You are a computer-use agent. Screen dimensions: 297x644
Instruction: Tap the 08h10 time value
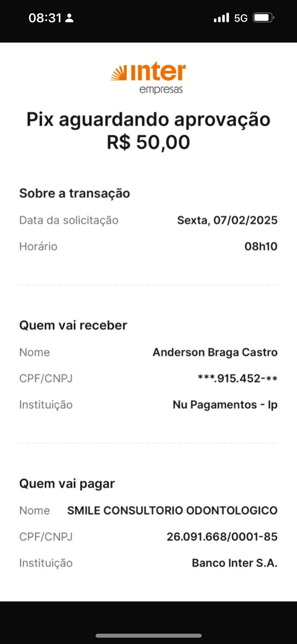(261, 246)
